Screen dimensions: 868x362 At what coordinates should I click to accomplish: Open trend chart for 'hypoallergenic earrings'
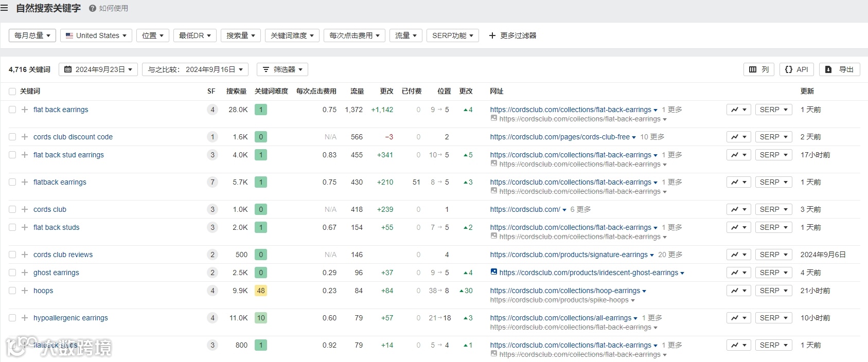(739, 318)
